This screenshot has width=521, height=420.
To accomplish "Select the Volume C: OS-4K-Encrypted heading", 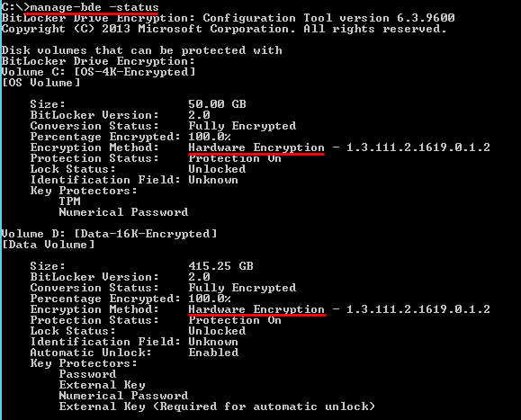I will point(98,72).
